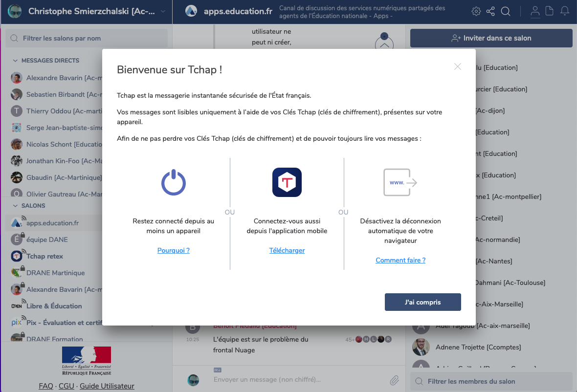This screenshot has width=577, height=392.
Task: Click the power icon in welcome dialog
Action: click(x=173, y=182)
